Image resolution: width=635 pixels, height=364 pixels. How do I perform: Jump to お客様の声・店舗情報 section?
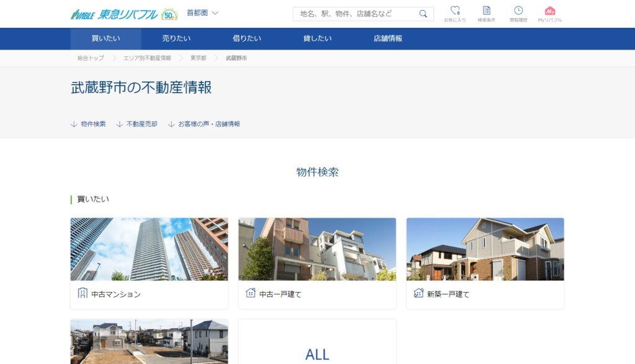click(204, 124)
